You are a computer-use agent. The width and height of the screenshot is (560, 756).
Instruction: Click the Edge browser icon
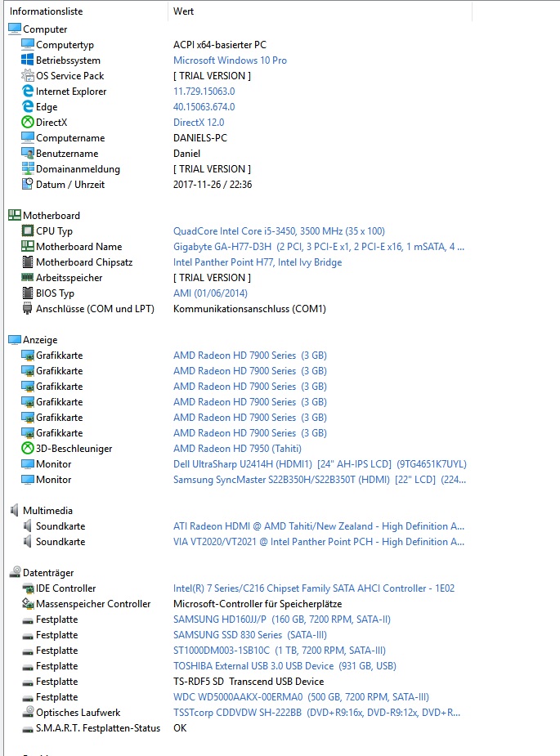pos(28,106)
